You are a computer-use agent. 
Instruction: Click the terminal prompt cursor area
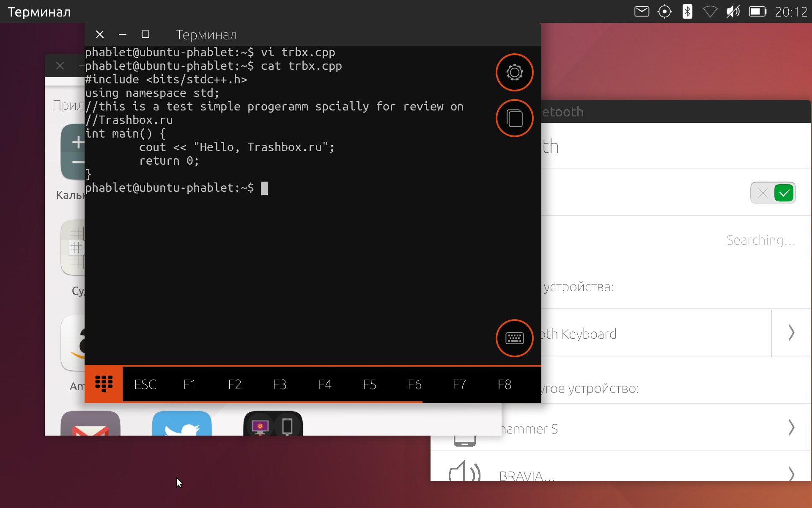pos(264,188)
